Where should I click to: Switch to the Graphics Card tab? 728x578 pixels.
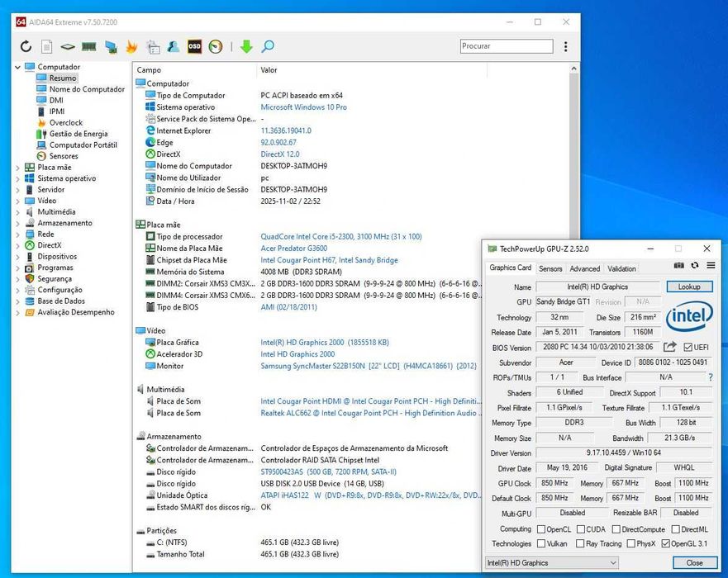tap(510, 268)
